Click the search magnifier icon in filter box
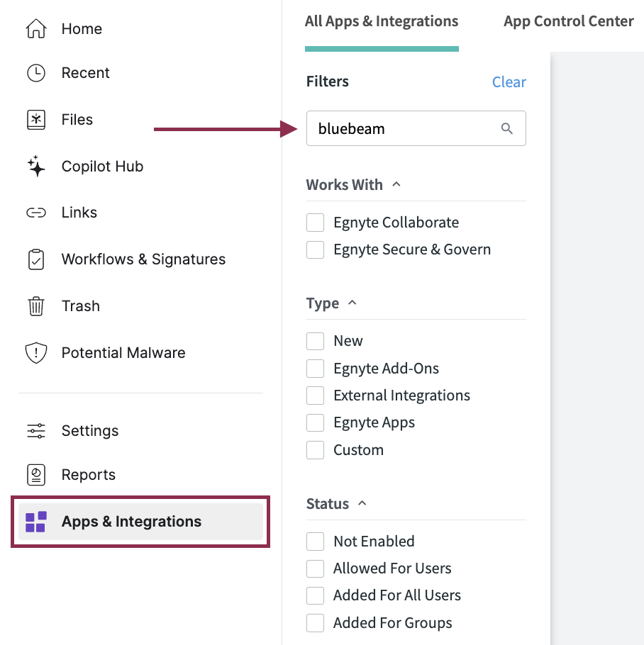Viewport: 644px width, 645px height. click(x=507, y=129)
